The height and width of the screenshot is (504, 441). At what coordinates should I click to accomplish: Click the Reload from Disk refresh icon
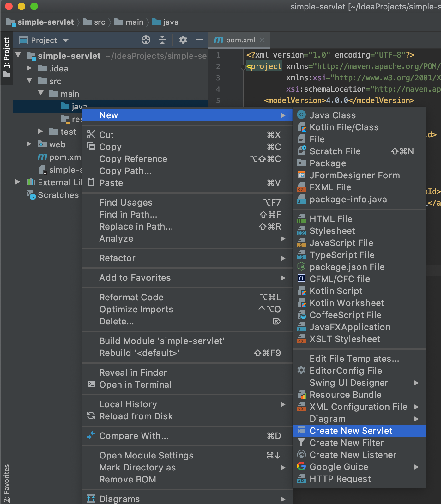91,416
